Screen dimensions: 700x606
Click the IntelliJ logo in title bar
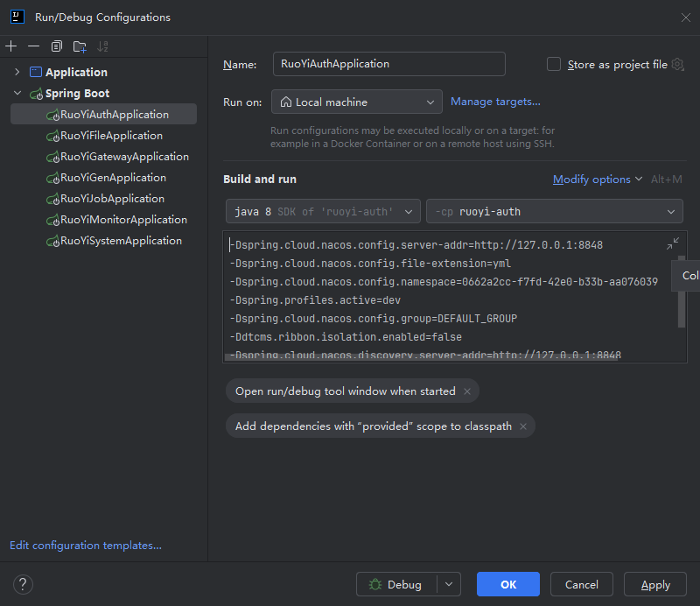coord(17,17)
